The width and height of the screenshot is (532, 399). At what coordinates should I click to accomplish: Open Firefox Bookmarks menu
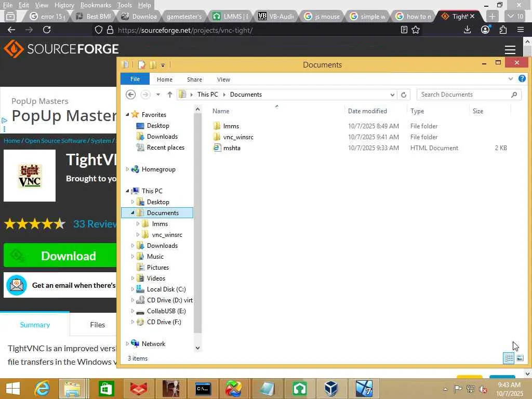(96, 5)
